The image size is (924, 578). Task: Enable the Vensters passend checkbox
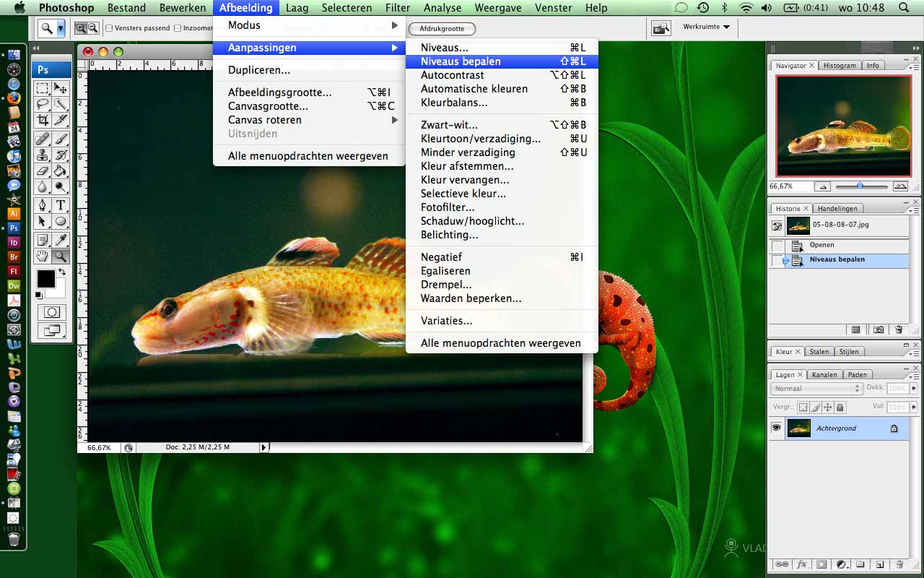pos(109,28)
